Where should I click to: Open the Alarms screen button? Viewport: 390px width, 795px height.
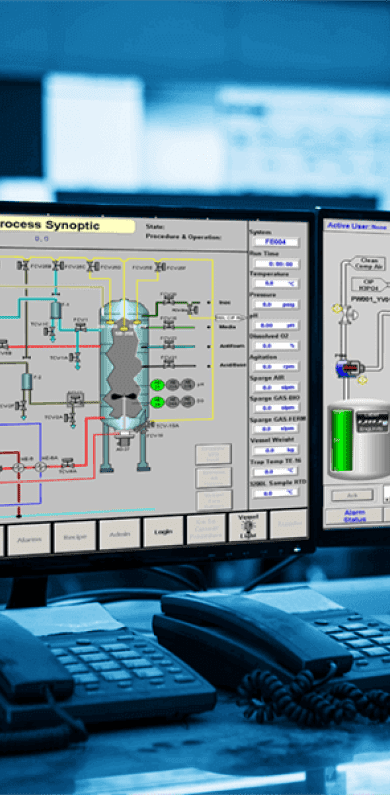(29, 539)
